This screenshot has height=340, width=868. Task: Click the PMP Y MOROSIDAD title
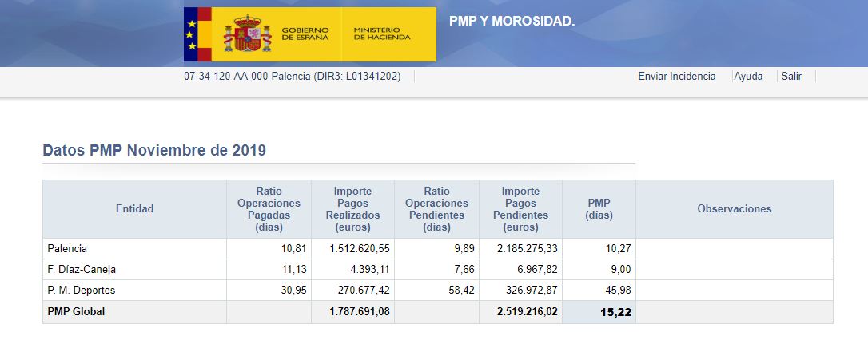coord(512,21)
